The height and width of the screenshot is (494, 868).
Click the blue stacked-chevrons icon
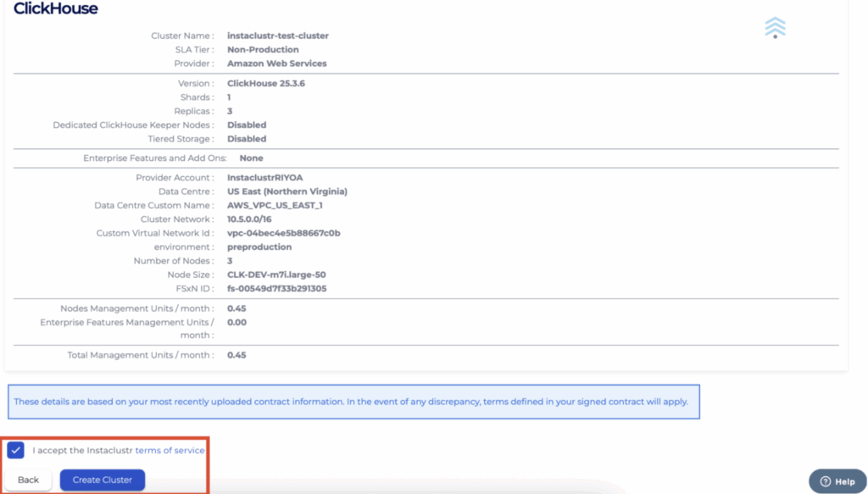tap(775, 27)
